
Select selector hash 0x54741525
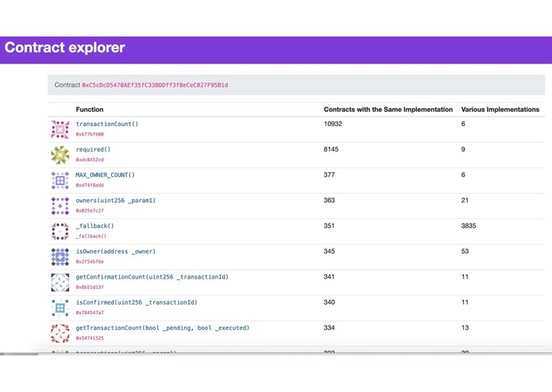(90, 338)
